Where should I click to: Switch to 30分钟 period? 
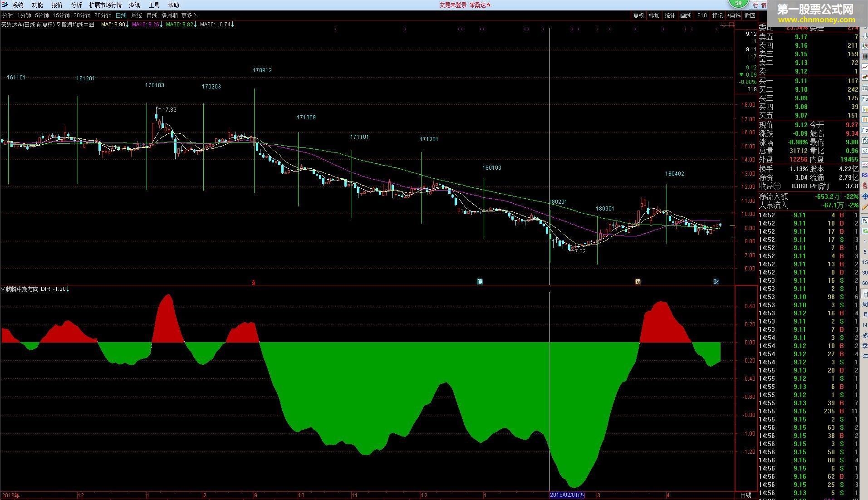[82, 15]
